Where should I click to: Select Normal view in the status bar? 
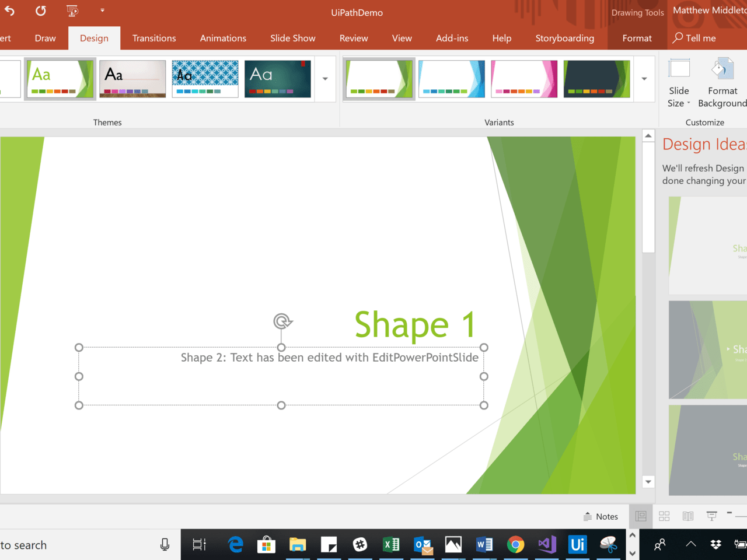pos(640,516)
